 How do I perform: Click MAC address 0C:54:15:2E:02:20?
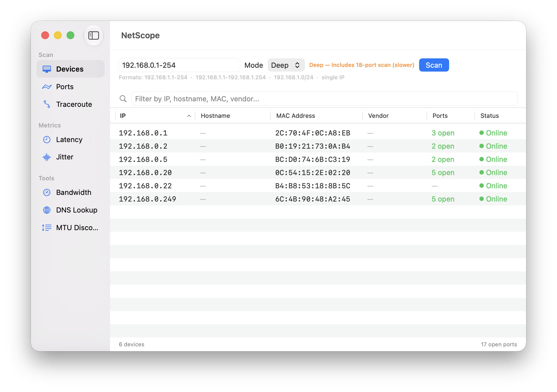(x=313, y=173)
